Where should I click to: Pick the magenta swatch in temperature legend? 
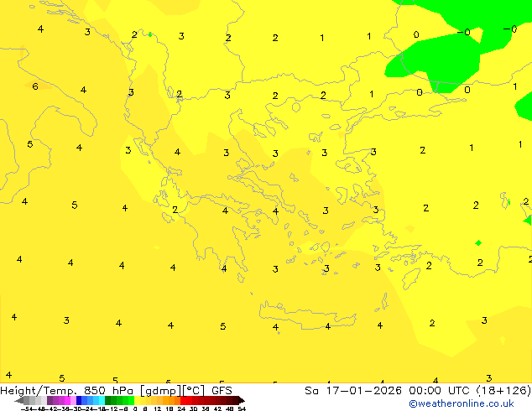coord(67,400)
